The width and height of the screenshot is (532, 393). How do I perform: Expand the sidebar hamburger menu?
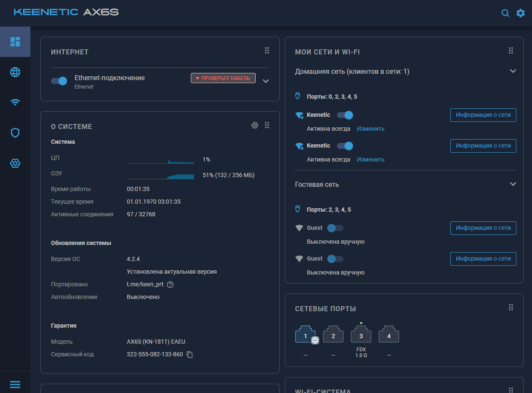15,384
